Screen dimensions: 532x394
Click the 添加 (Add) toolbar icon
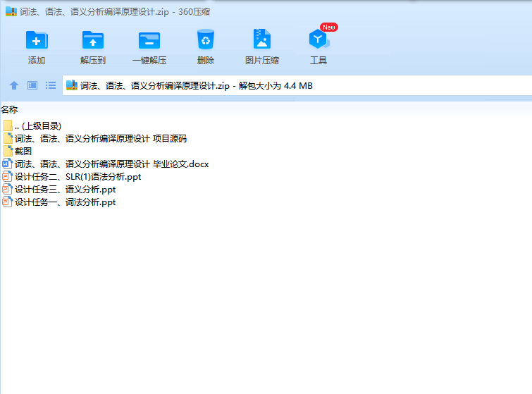pyautogui.click(x=37, y=41)
